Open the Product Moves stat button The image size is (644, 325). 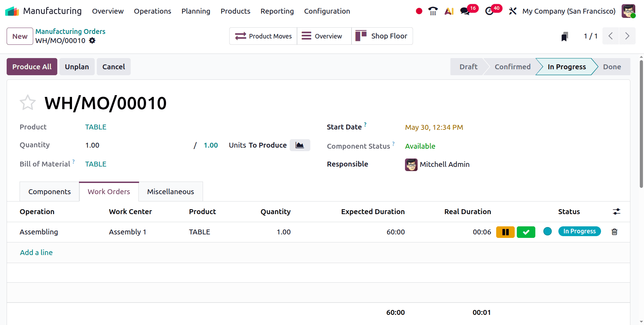[263, 36]
